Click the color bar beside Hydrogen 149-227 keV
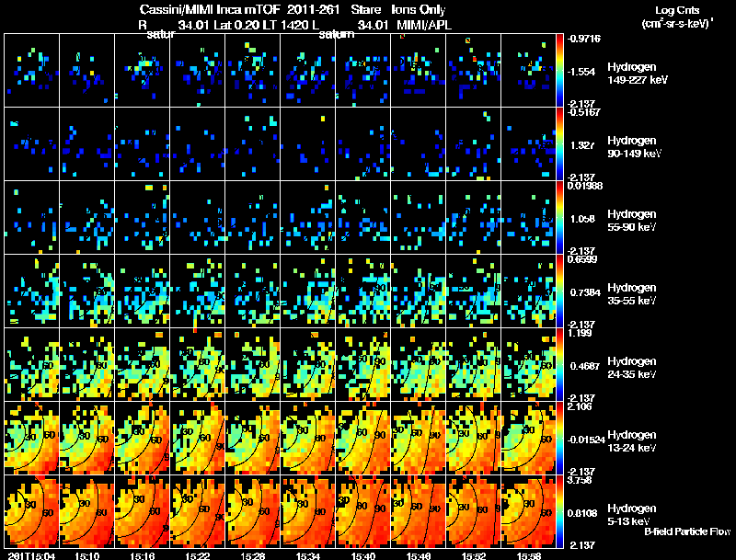736x560 pixels. pos(559,71)
